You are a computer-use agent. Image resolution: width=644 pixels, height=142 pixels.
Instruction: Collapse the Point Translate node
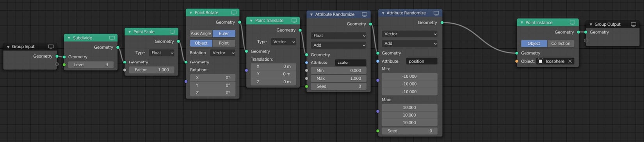click(x=251, y=21)
